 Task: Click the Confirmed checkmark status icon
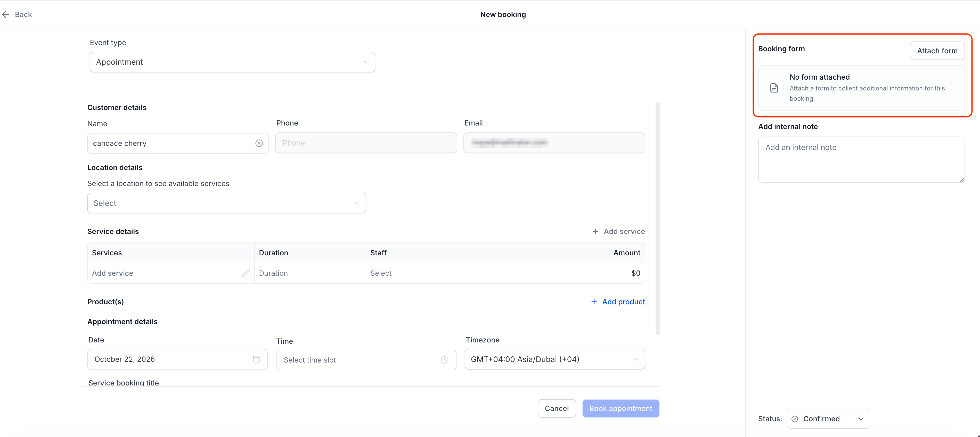[795, 419]
